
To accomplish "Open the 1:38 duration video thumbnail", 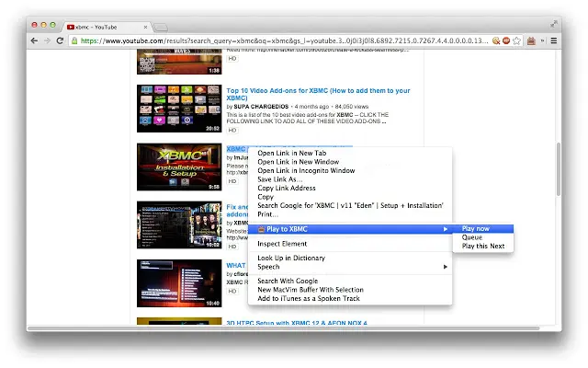I will (x=179, y=62).
